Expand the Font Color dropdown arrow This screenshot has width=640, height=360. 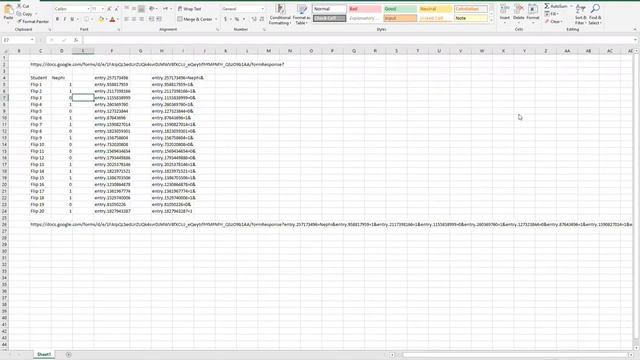click(x=118, y=19)
